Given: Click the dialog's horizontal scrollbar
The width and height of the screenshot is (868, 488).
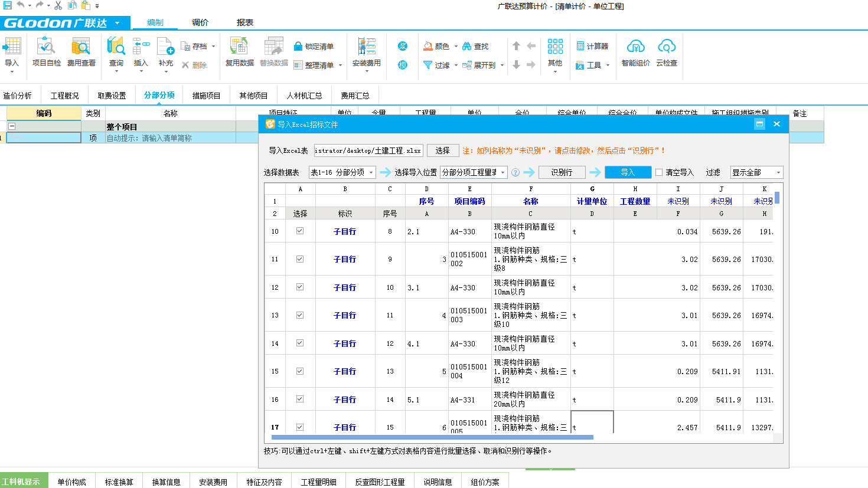Looking at the screenshot, I should tap(432, 437).
